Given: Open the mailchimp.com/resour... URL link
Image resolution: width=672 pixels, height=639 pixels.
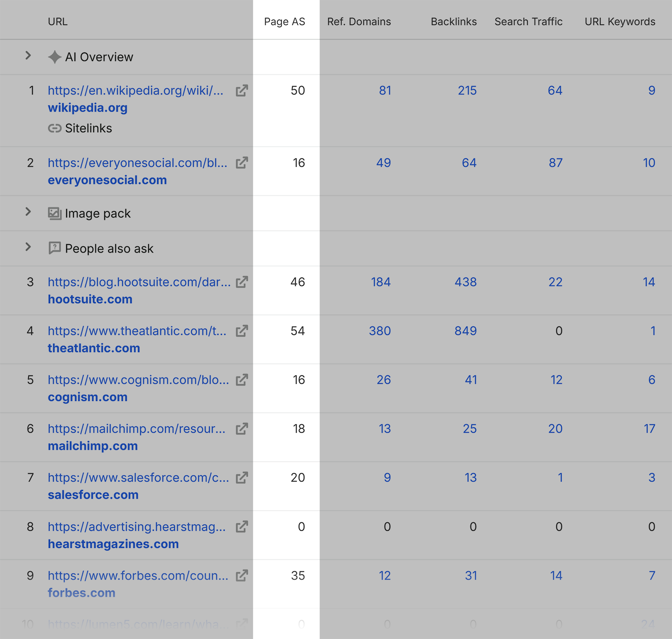Looking at the screenshot, I should [137, 429].
